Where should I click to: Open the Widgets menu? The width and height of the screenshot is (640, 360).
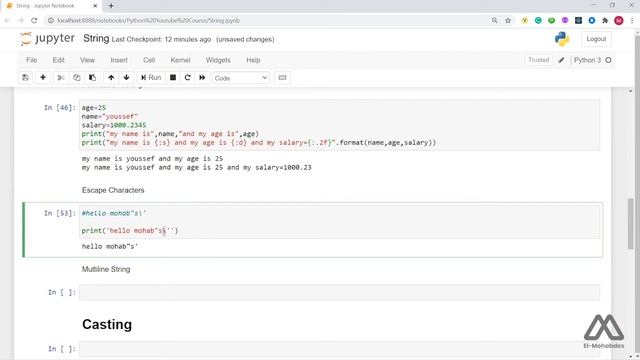pos(218,60)
